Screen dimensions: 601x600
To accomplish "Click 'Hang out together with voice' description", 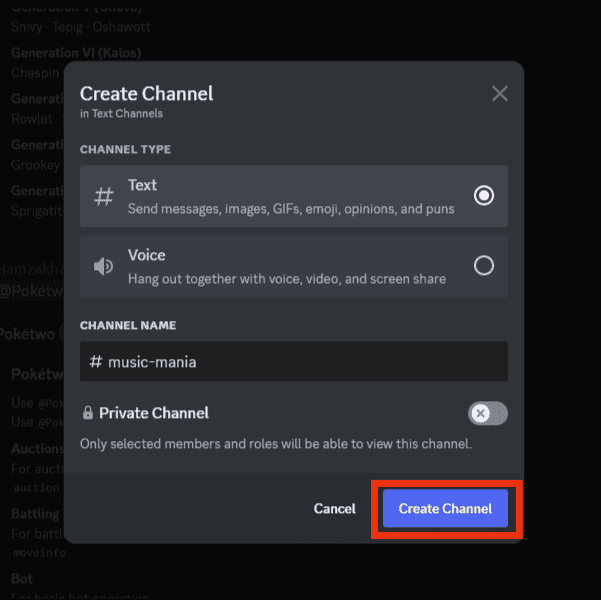I will 287,279.
